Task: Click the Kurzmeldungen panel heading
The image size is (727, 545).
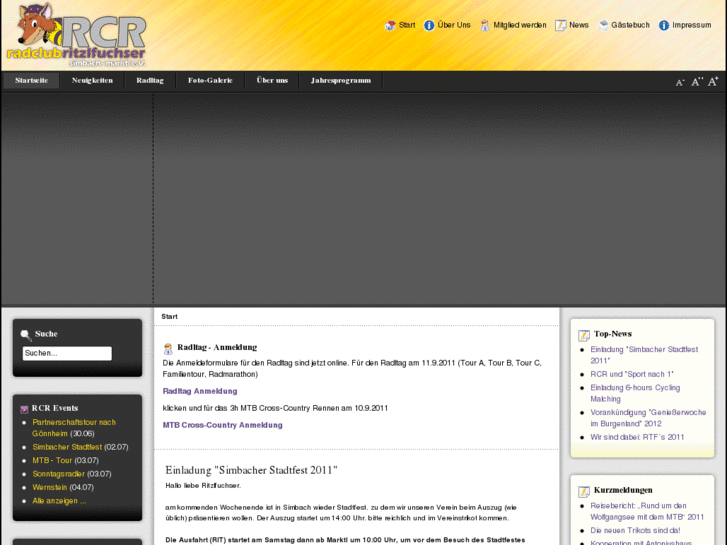Action: [x=623, y=490]
